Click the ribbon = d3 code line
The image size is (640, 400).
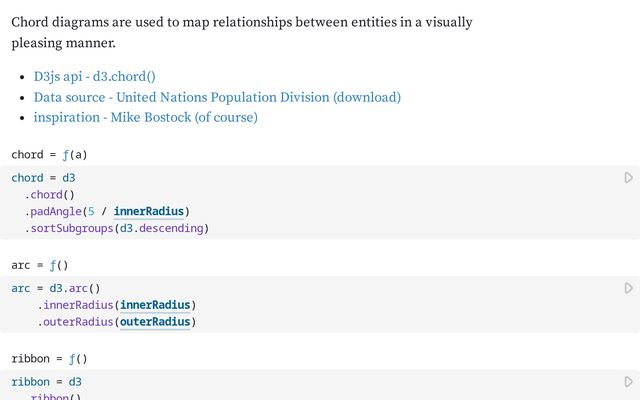(x=46, y=381)
